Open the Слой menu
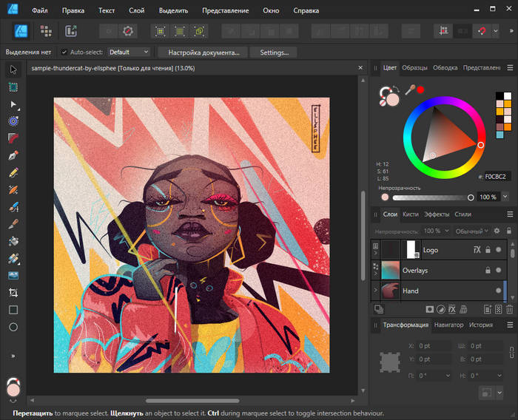 [x=137, y=11]
